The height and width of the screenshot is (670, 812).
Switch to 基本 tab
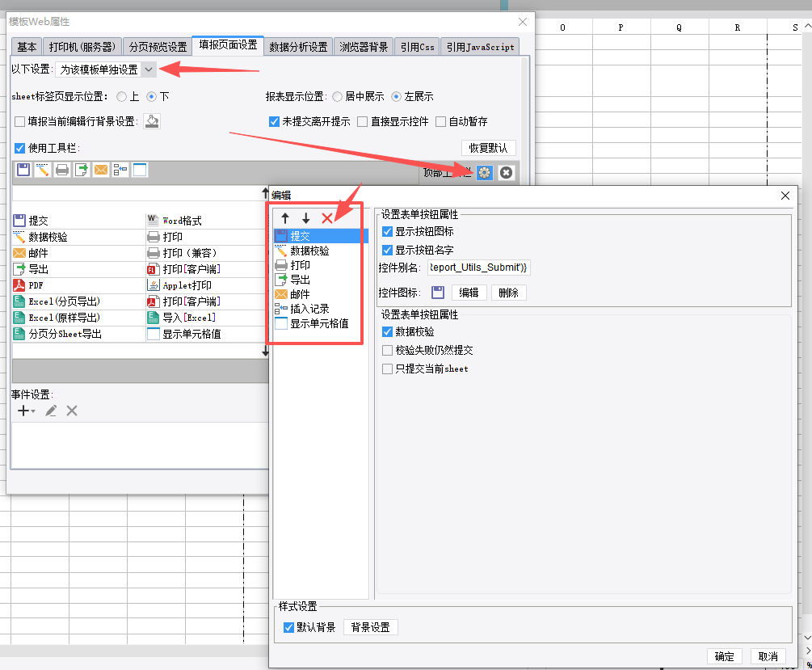(x=27, y=47)
